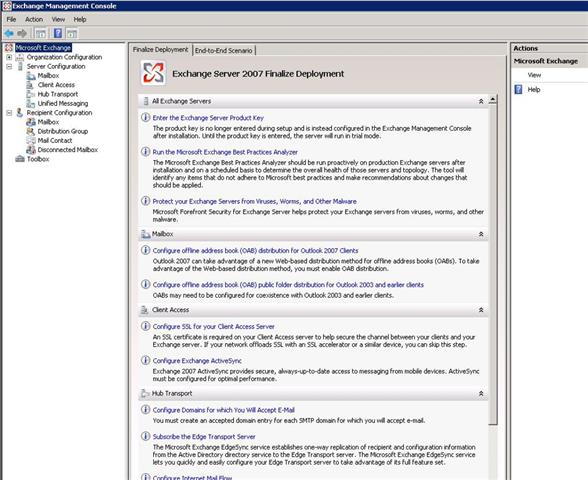The height and width of the screenshot is (480, 588).
Task: Click scrollbar up arrow in deployment pane
Action: pyautogui.click(x=493, y=99)
